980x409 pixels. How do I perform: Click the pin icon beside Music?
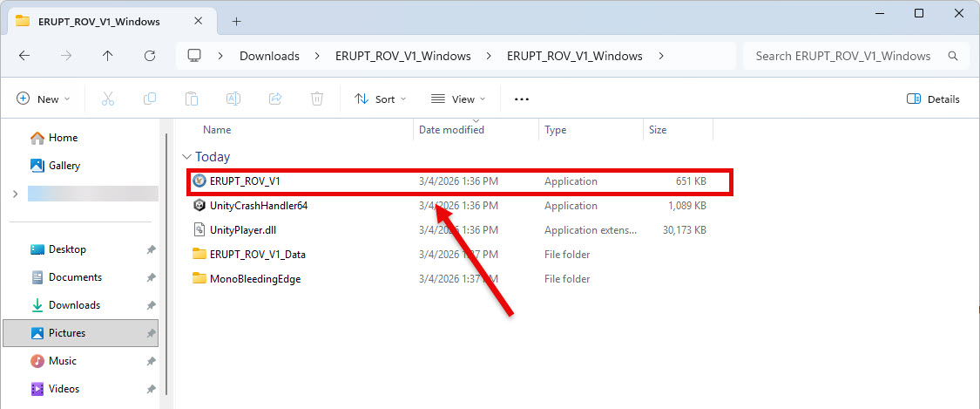click(x=151, y=361)
